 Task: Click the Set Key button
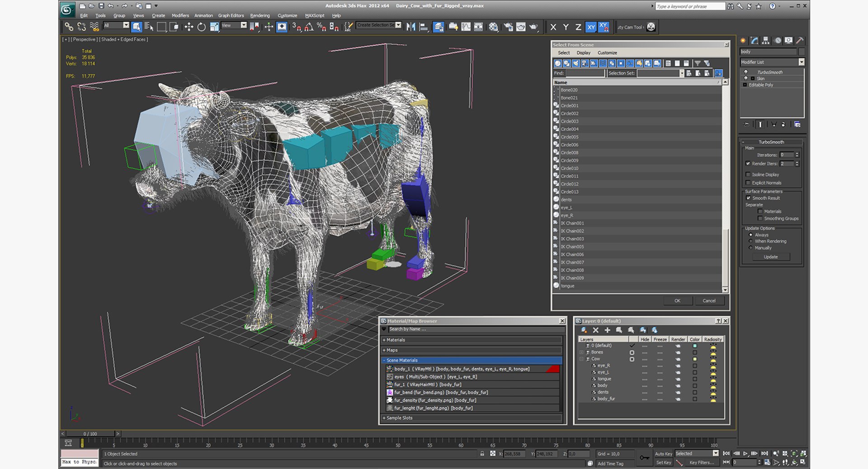(x=663, y=462)
